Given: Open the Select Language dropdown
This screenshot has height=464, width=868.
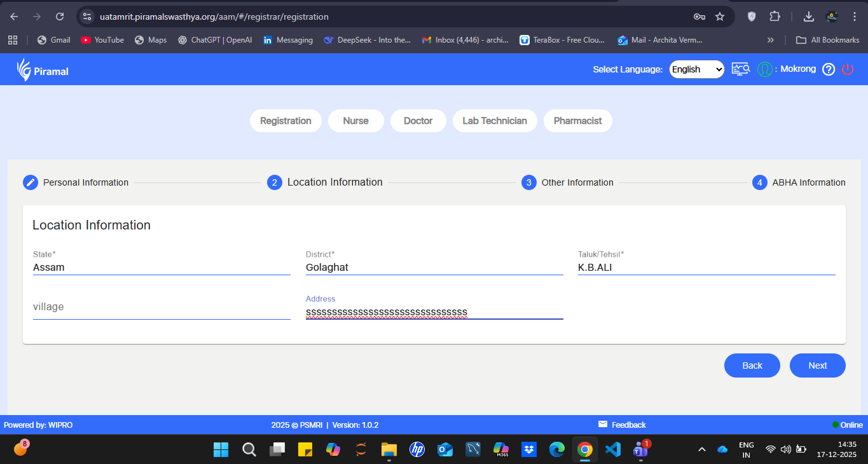Looking at the screenshot, I should click(696, 69).
